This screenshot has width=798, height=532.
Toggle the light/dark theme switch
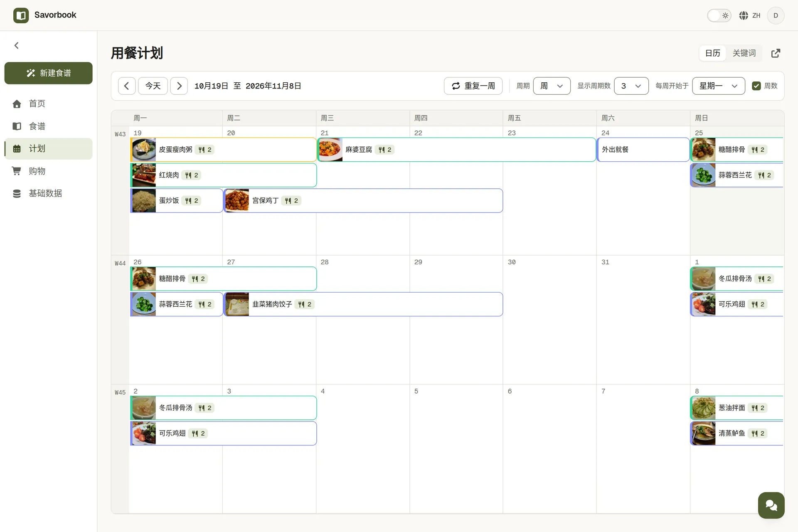(719, 15)
